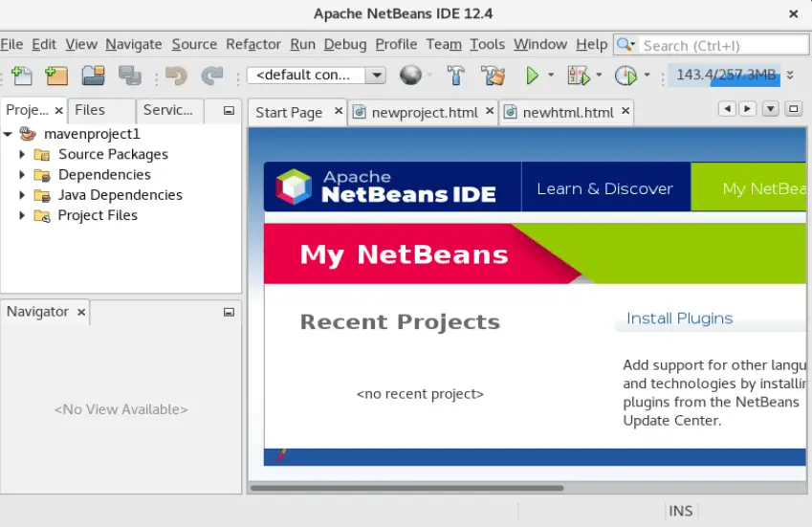
Task: Close the Navigator tab
Action: tap(80, 312)
